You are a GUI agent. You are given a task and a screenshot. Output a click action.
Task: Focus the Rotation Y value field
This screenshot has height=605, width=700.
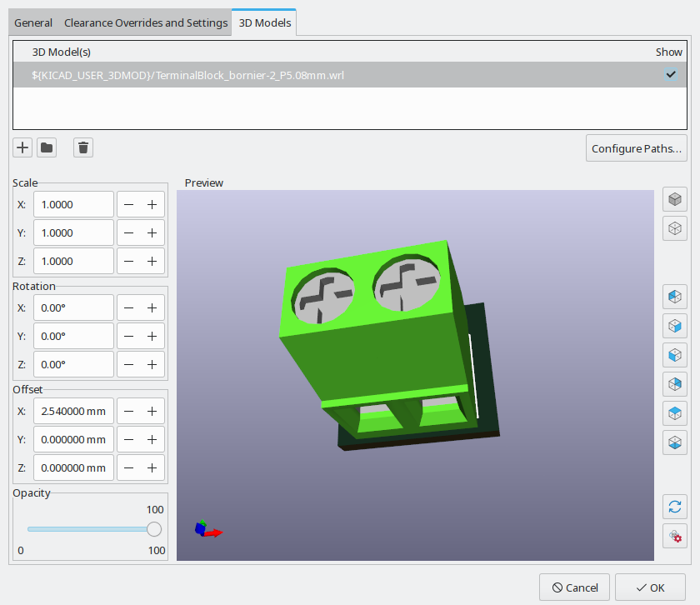coord(73,336)
